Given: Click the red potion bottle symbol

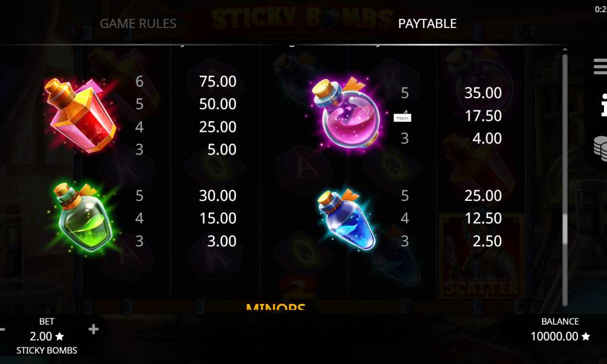Looking at the screenshot, I should coord(80,115).
